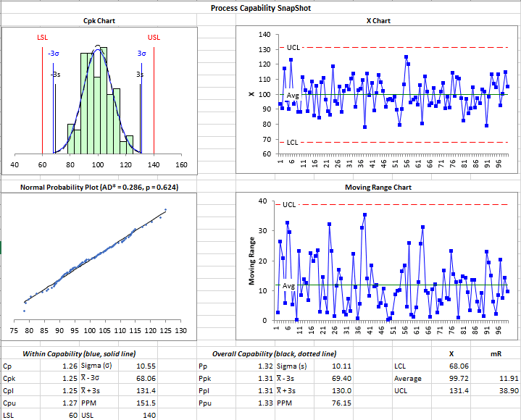The image size is (521, 420).
Task: Click the X Chart title cell
Action: (x=378, y=20)
